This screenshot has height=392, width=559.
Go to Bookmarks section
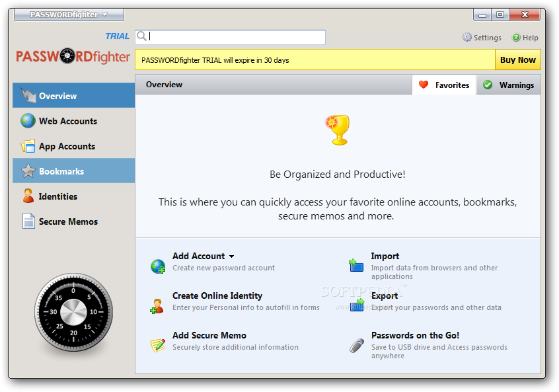click(x=74, y=171)
